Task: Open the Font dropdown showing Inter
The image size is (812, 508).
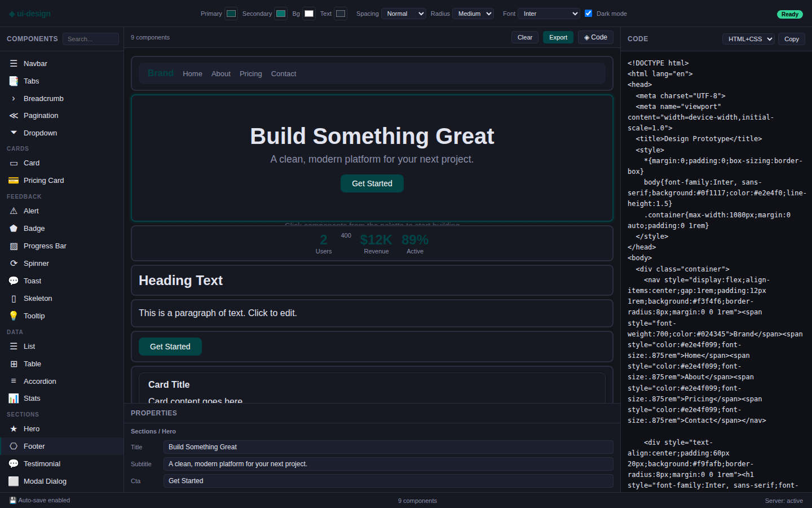Action: click(x=549, y=14)
